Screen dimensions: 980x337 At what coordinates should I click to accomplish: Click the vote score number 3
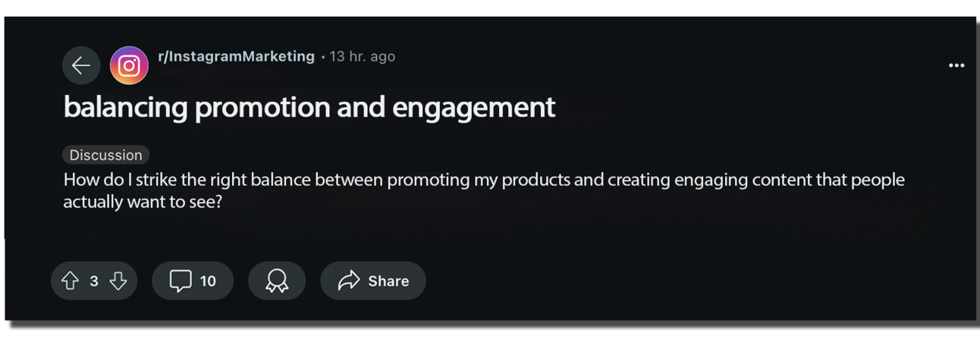(94, 282)
